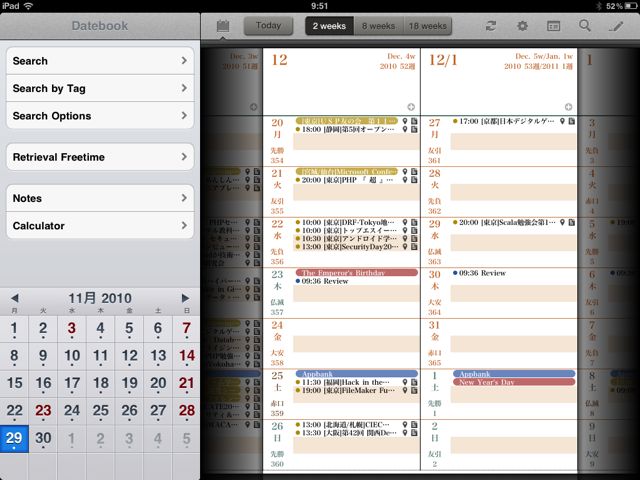Open Appbank event on December 25
This screenshot has height=480, width=640.
tap(357, 374)
